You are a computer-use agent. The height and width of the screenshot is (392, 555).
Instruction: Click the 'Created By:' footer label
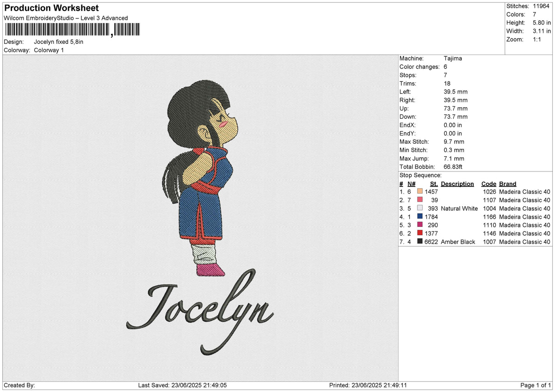tap(19, 385)
